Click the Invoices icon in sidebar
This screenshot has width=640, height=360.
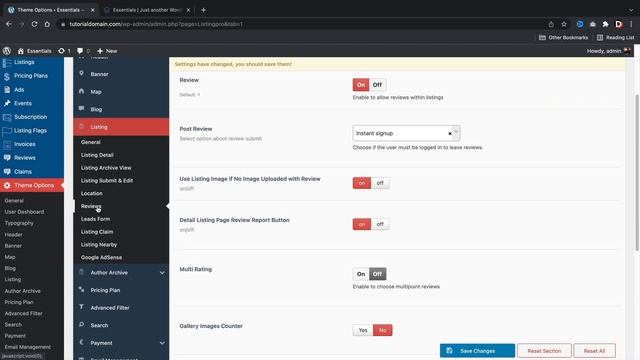click(x=7, y=144)
